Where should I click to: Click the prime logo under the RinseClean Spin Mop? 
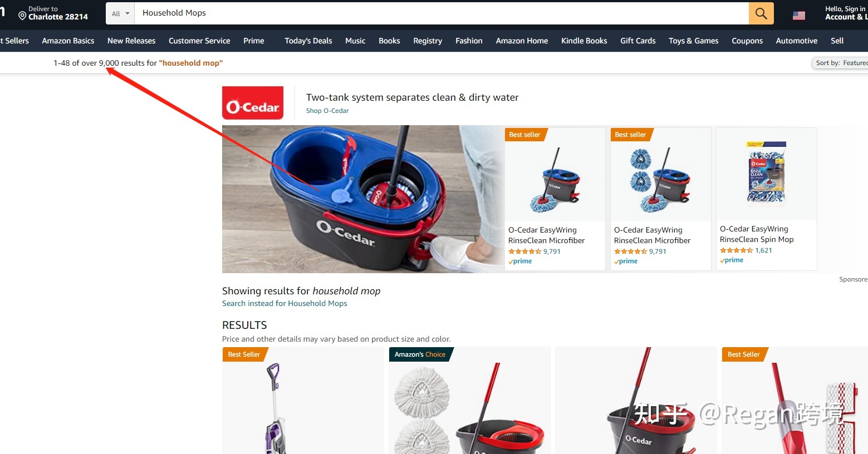click(732, 260)
